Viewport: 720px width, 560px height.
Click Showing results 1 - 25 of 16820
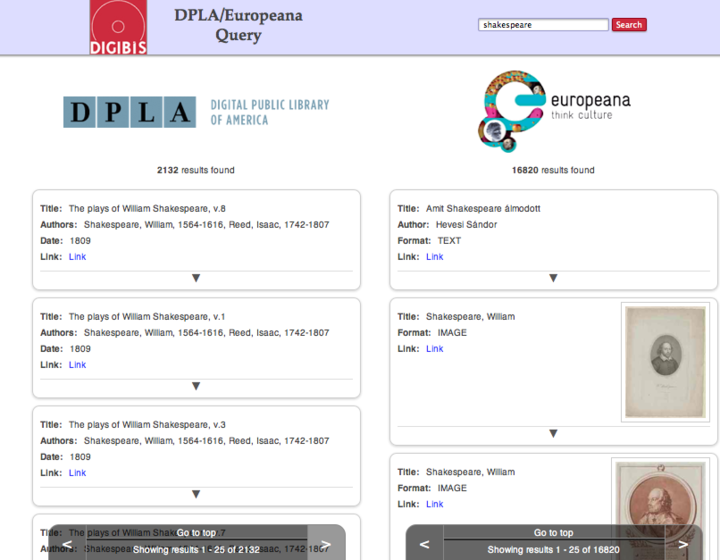point(553,550)
